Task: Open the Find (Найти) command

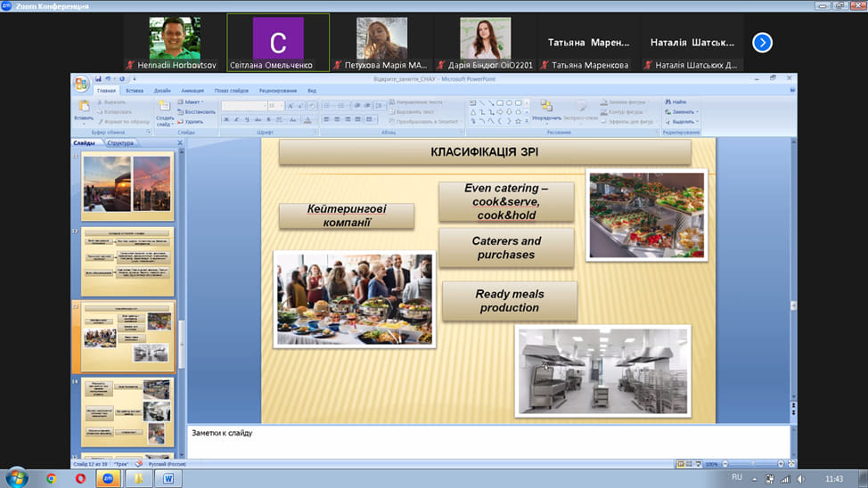Action: click(x=679, y=102)
